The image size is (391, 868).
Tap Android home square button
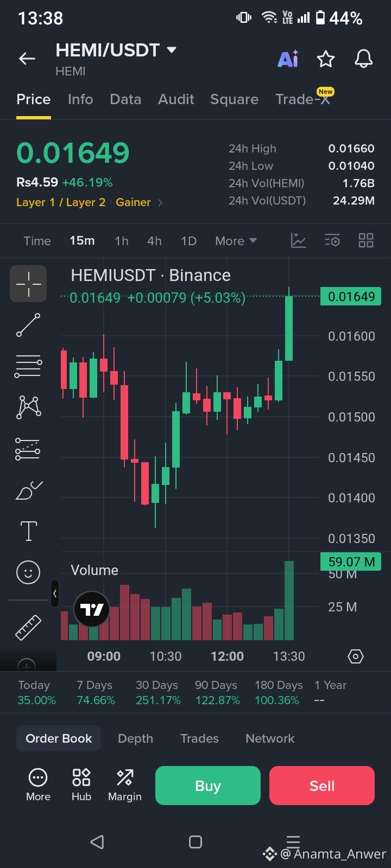195,842
